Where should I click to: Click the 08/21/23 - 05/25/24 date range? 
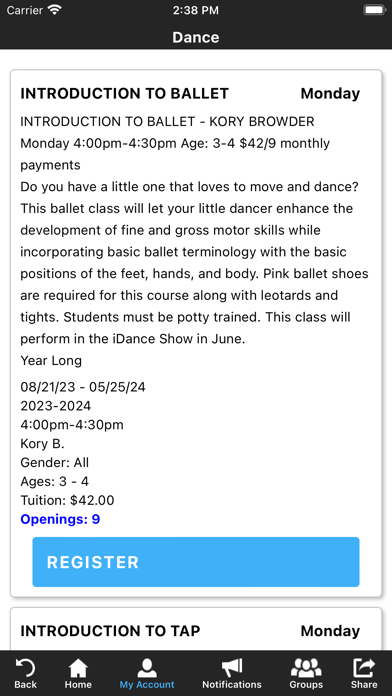tap(83, 387)
